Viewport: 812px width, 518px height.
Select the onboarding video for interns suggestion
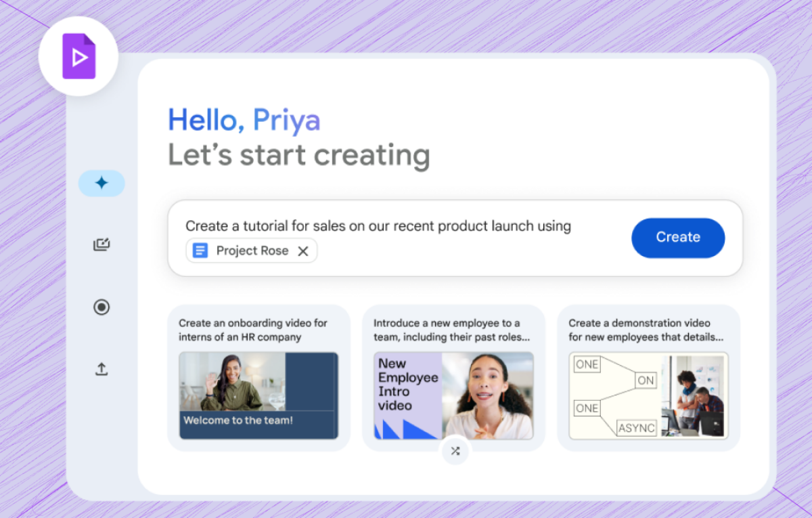(258, 378)
